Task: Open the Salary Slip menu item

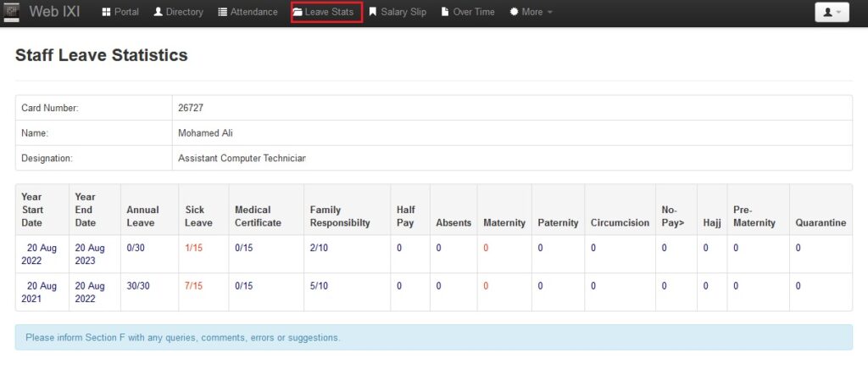Action: click(x=403, y=13)
